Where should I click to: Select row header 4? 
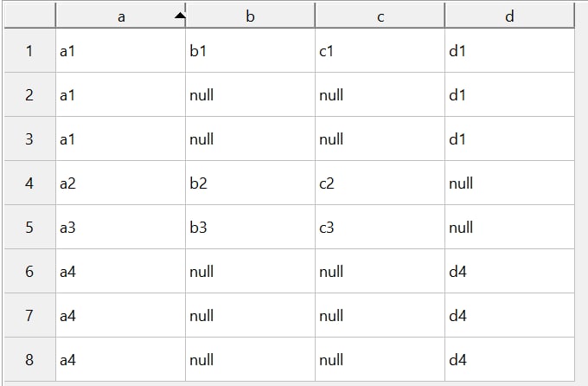tap(30, 183)
